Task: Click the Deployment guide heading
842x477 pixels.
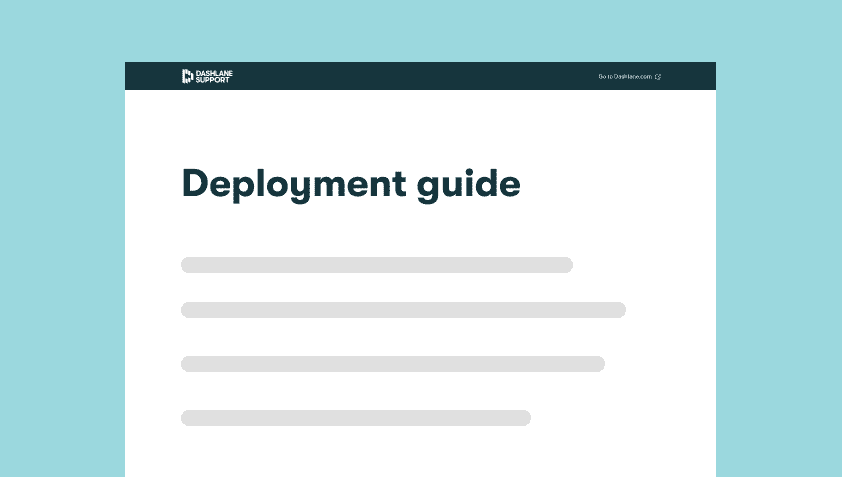Action: click(x=351, y=185)
